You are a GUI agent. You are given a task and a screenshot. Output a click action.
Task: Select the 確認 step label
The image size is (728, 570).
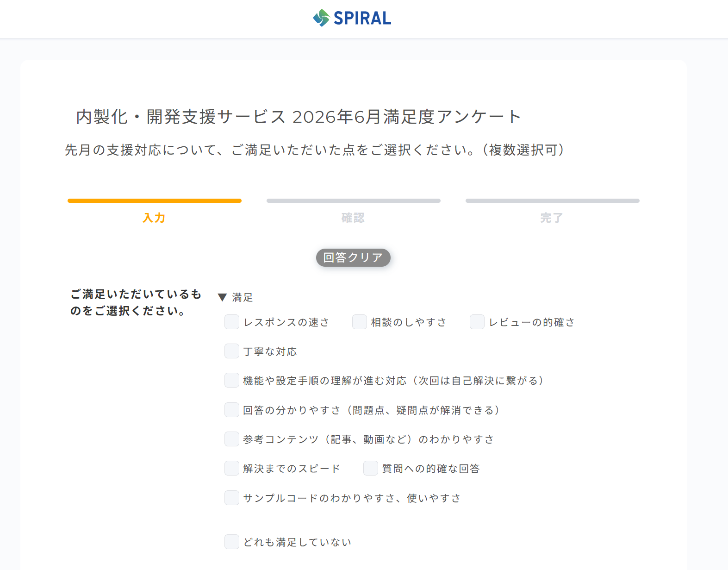coord(353,218)
